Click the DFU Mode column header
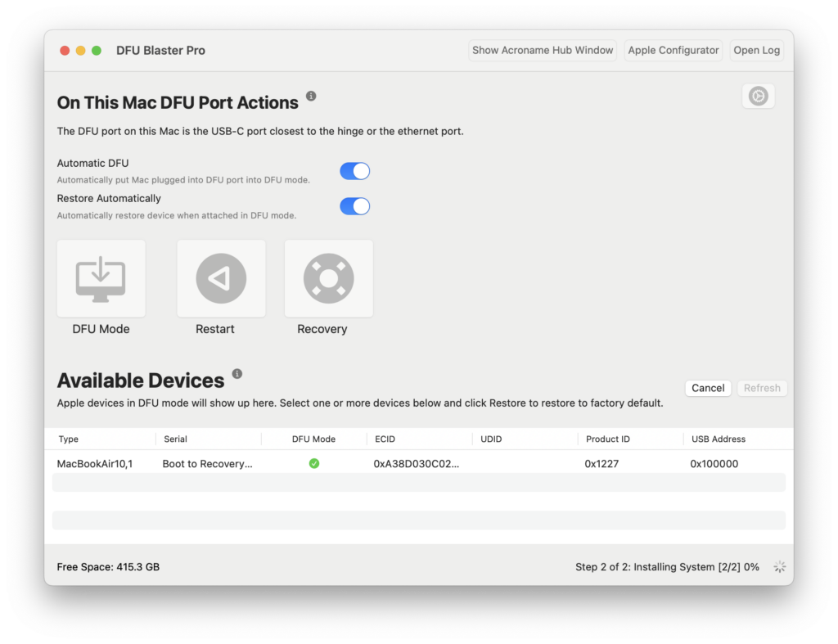 coord(313,439)
